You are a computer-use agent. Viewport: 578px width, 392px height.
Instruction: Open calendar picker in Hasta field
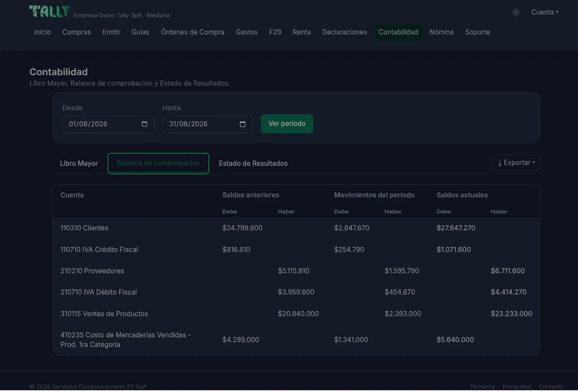242,124
